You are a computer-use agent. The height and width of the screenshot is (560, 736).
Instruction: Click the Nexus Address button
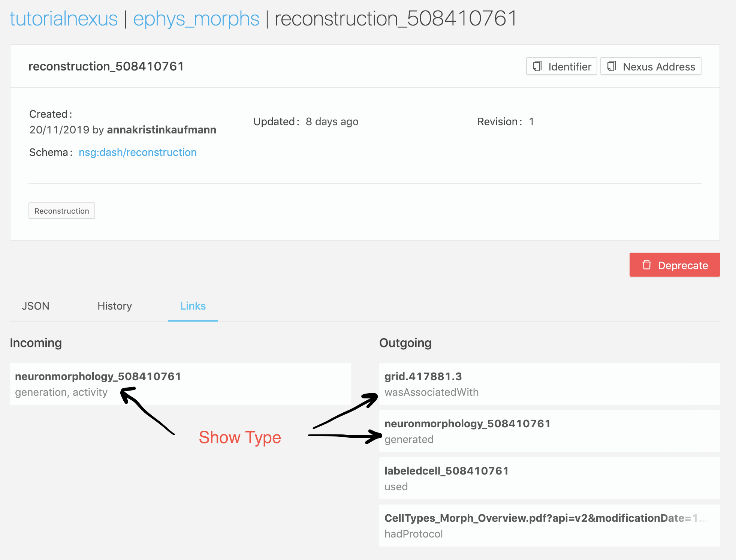pyautogui.click(x=651, y=66)
